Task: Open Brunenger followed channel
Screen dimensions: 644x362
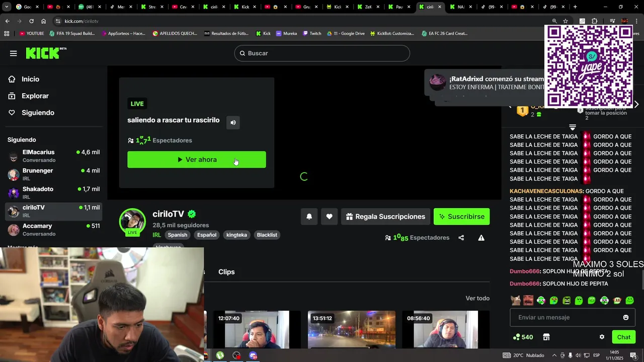Action: (x=53, y=174)
